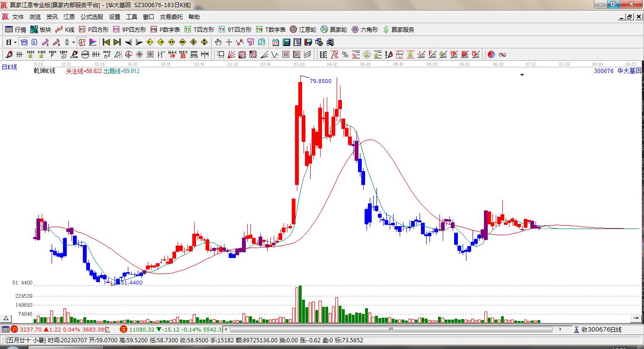Click the right-arrow button at chart bottom-right
Screen dimensions: 644x349
(x=636, y=318)
